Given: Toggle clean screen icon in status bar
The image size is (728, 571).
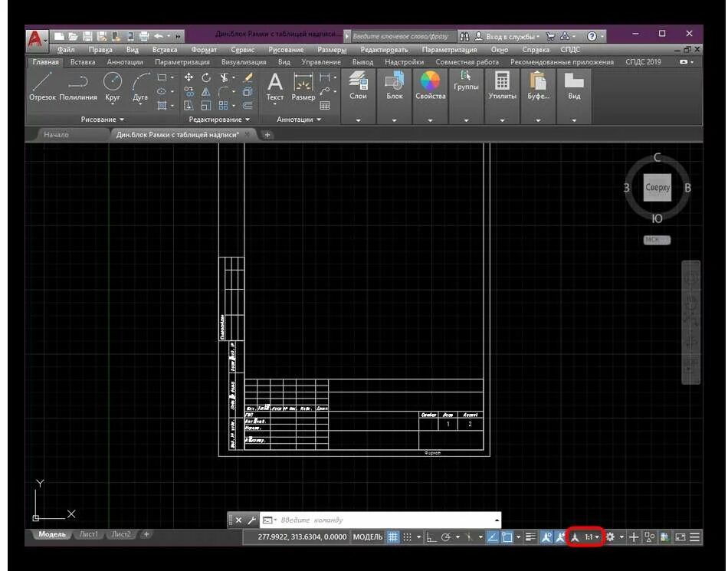Looking at the screenshot, I should pyautogui.click(x=680, y=537).
